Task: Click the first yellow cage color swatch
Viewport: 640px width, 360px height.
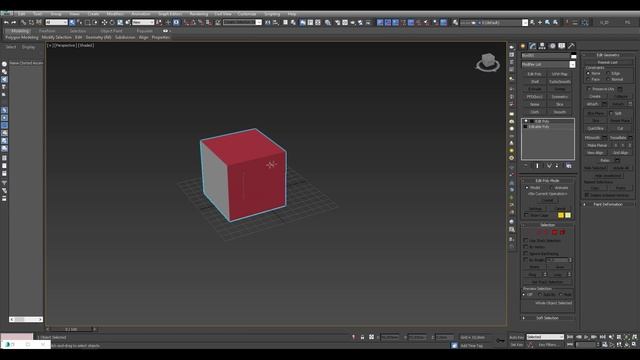Action: click(x=560, y=215)
